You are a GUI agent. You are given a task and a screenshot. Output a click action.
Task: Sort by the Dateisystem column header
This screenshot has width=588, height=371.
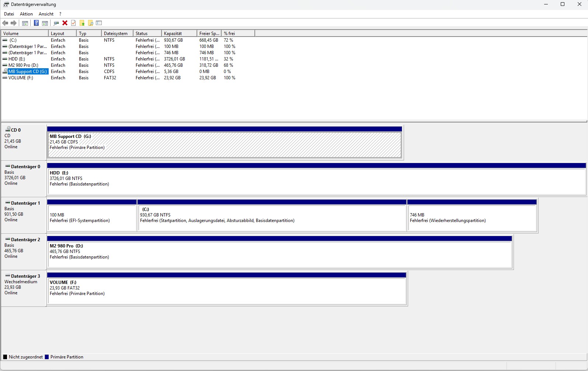click(x=117, y=34)
